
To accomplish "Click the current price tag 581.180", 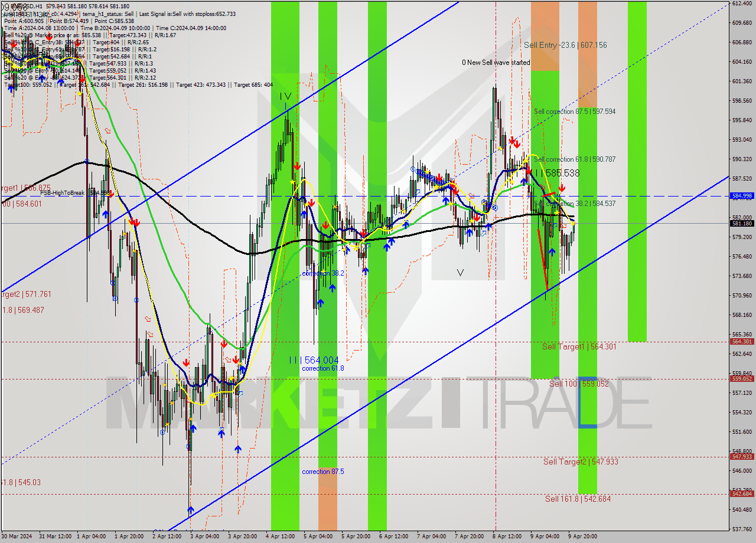I will click(742, 223).
